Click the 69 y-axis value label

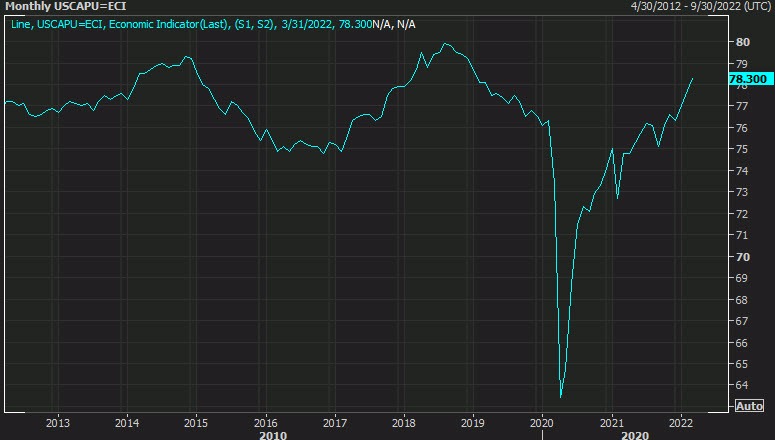pyautogui.click(x=742, y=278)
